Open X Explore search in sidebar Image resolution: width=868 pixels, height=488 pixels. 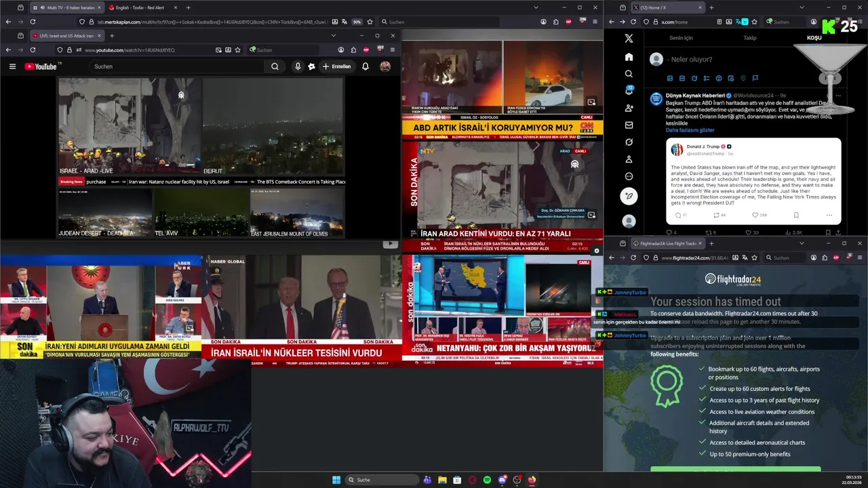[629, 74]
